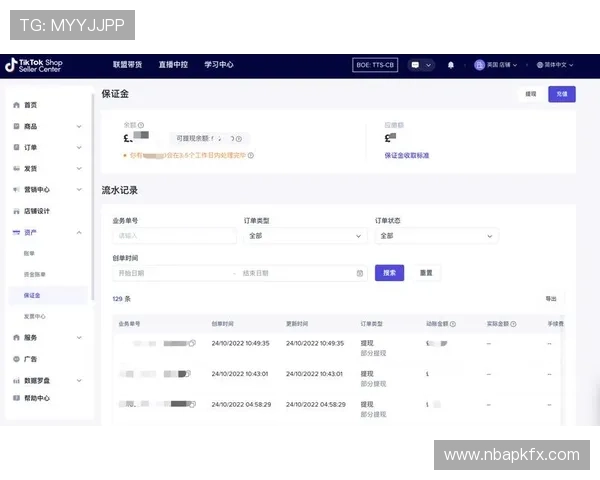Click the info icon next to 余额
600x480 pixels.
coord(141,125)
